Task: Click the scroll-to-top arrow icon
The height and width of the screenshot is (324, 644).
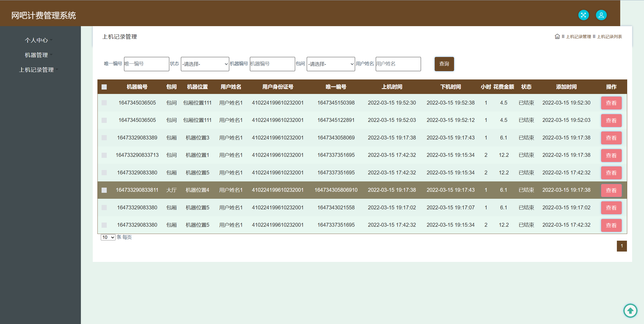Action: click(630, 310)
